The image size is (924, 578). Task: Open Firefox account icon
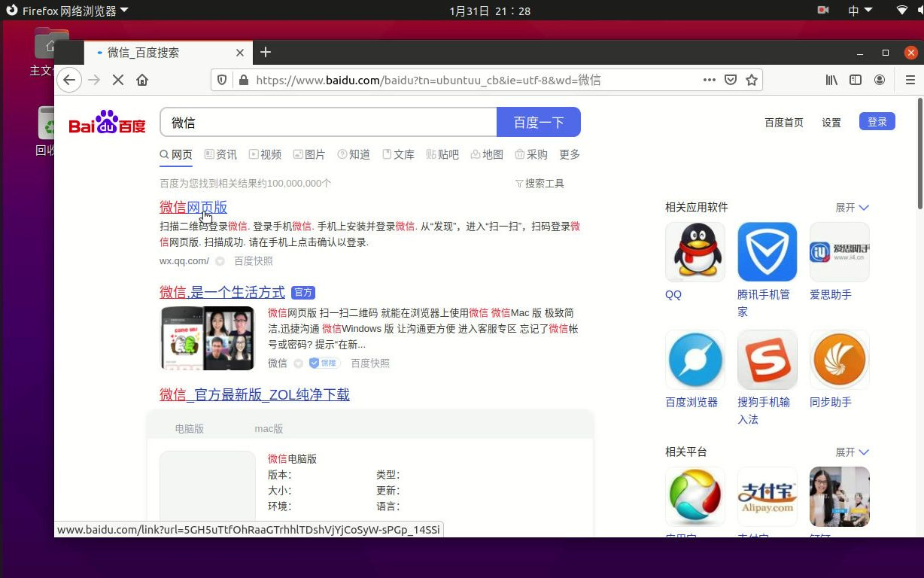(x=880, y=80)
